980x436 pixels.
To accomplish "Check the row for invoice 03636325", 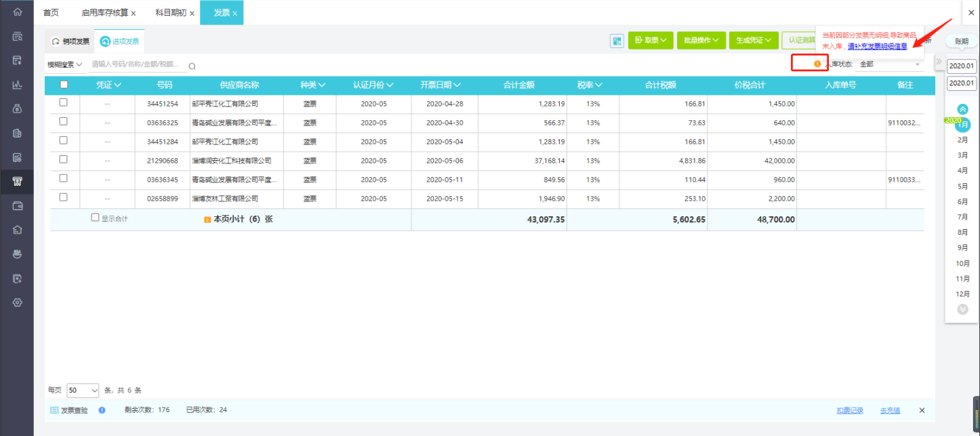I will tap(64, 121).
